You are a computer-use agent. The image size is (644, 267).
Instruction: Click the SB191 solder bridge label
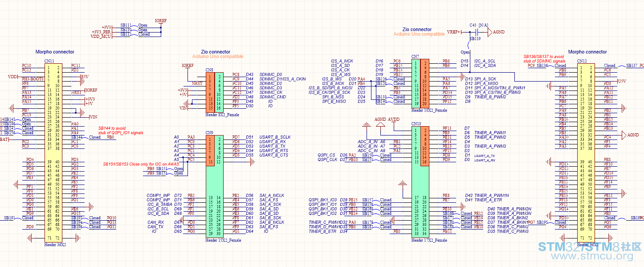coord(10,218)
